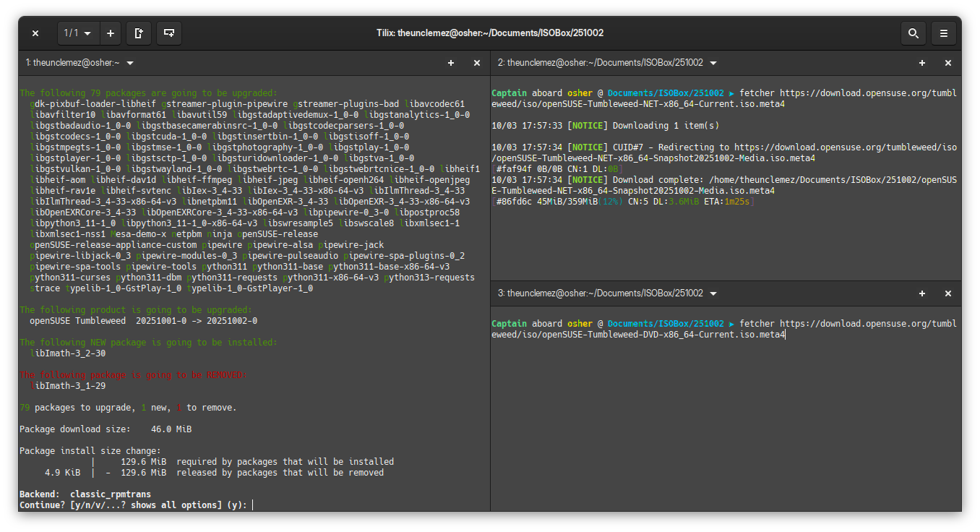Close terminal 1 pane
The image size is (980, 532).
click(477, 64)
